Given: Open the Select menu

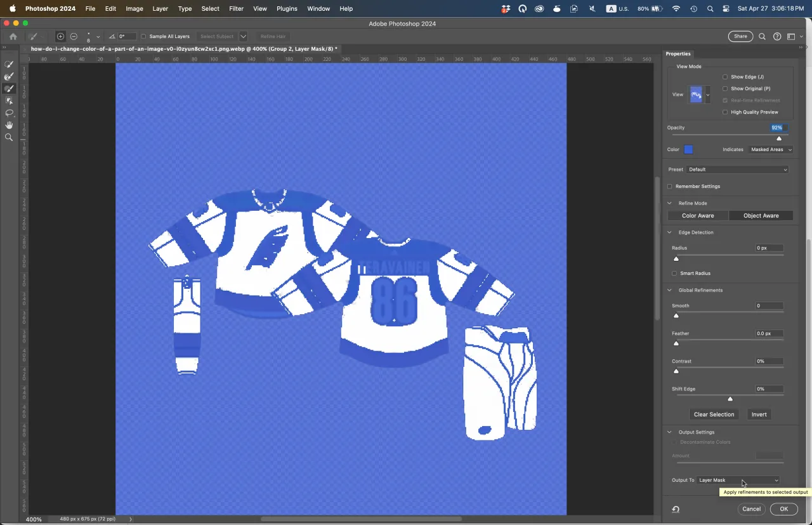Looking at the screenshot, I should pyautogui.click(x=210, y=9).
